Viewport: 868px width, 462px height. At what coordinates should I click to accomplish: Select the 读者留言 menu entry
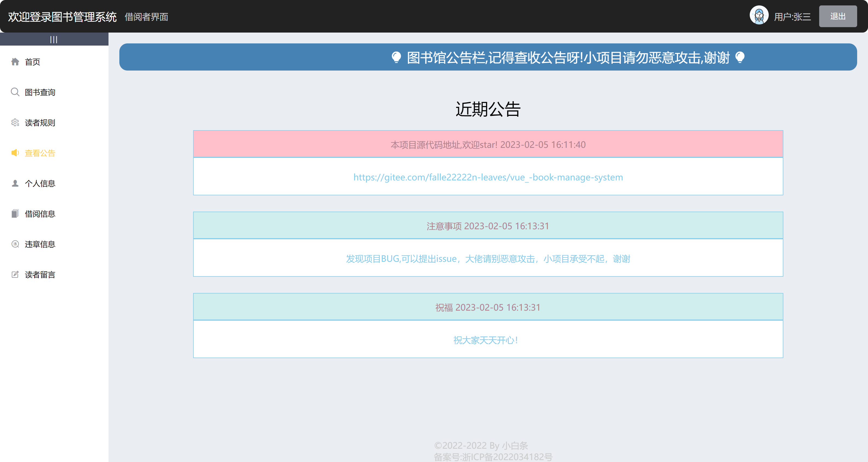40,275
